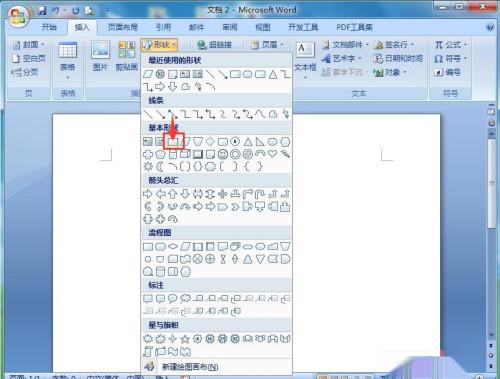This screenshot has height=379, width=500.
Task: Pick Circular Arrow in 箭头总汇
Action: pyautogui.click(x=173, y=219)
